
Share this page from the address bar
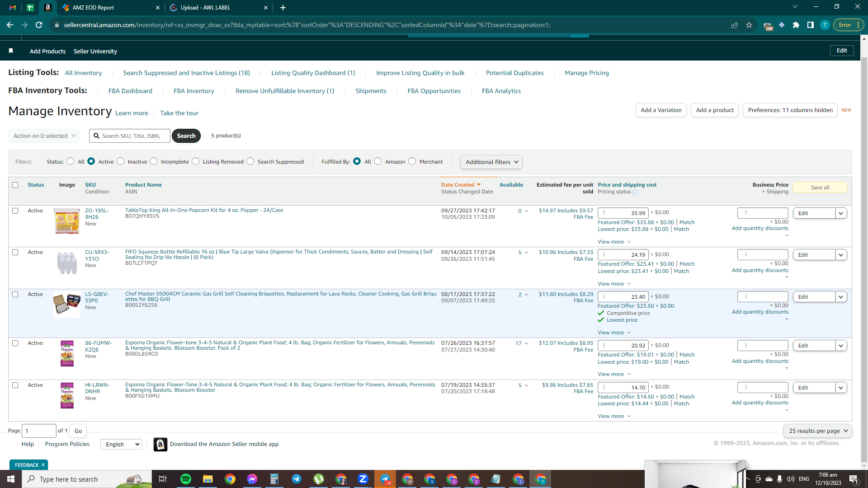pos(735,25)
